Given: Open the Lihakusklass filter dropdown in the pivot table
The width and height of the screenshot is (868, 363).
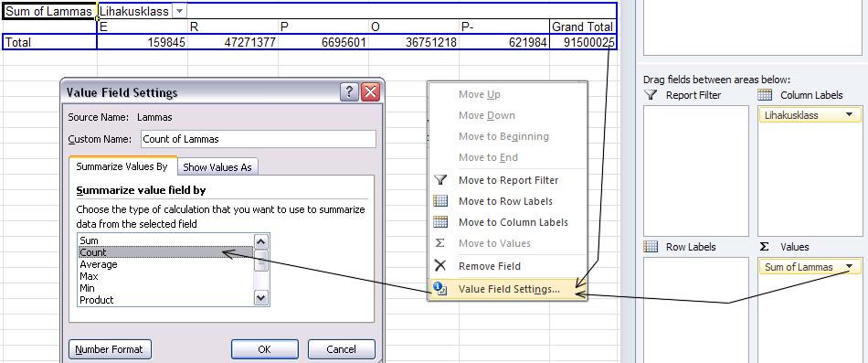Looking at the screenshot, I should [180, 11].
